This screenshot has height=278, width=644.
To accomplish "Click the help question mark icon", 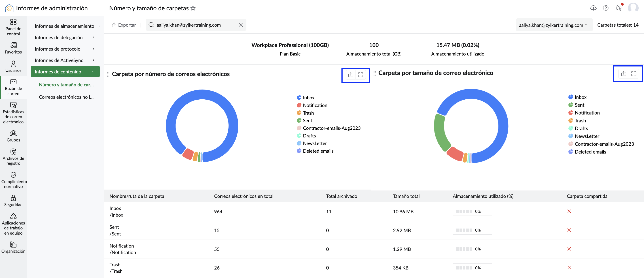I will point(606,8).
